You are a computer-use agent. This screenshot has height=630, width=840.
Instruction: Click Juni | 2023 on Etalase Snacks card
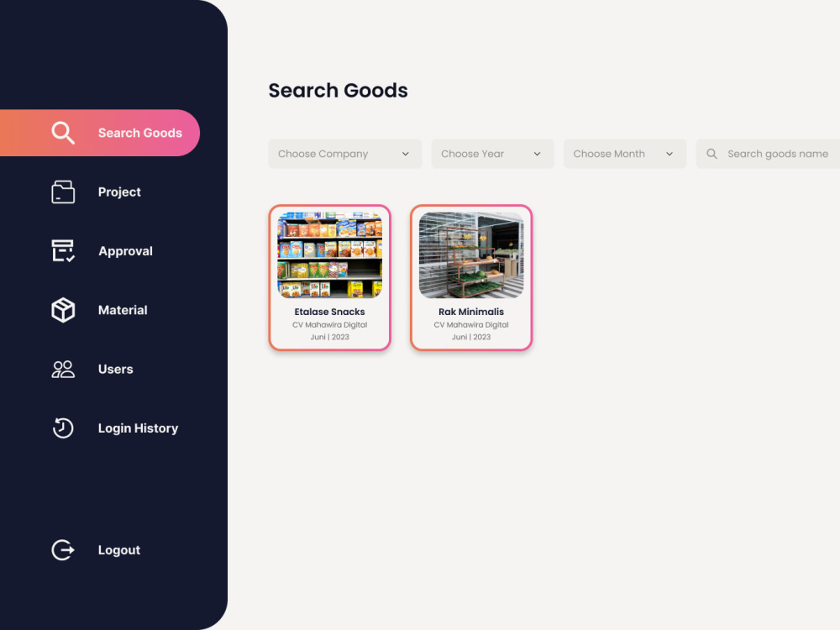(329, 337)
